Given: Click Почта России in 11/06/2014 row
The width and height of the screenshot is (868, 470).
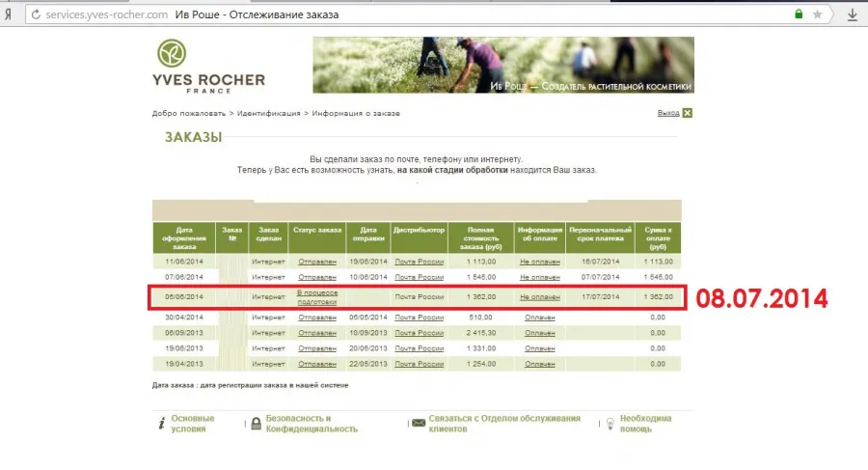Looking at the screenshot, I should [x=420, y=262].
